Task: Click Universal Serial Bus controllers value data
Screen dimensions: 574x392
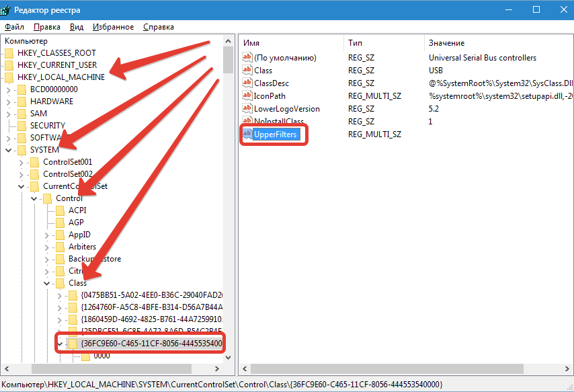Action: click(482, 58)
